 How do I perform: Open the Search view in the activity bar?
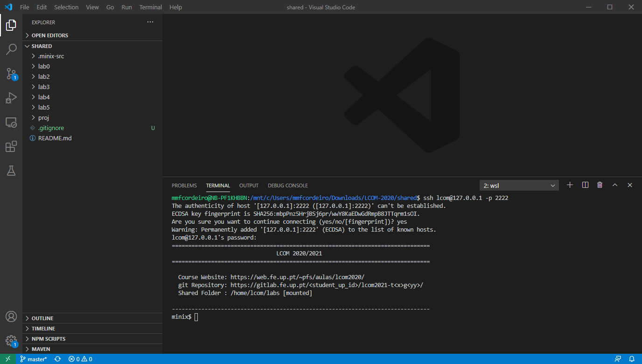(11, 49)
